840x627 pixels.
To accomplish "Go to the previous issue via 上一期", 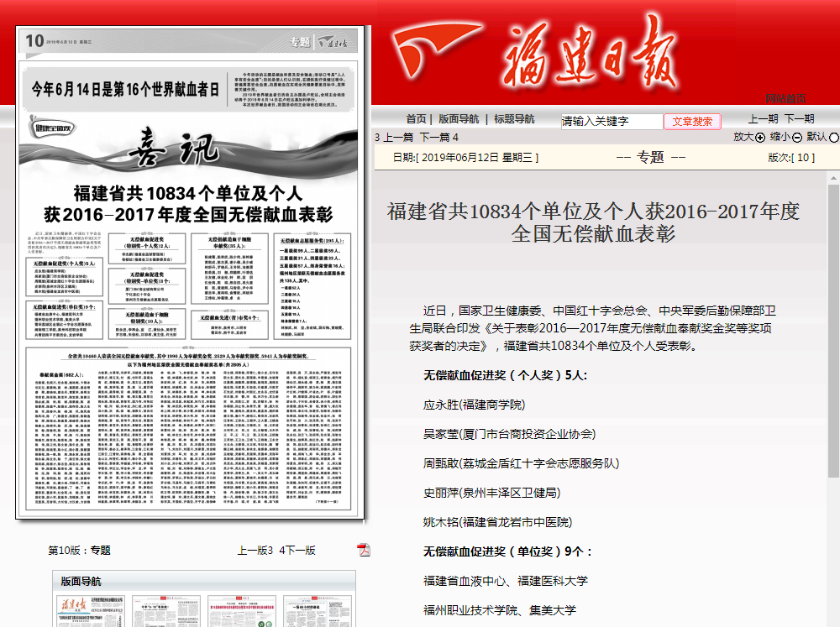I will point(763,119).
